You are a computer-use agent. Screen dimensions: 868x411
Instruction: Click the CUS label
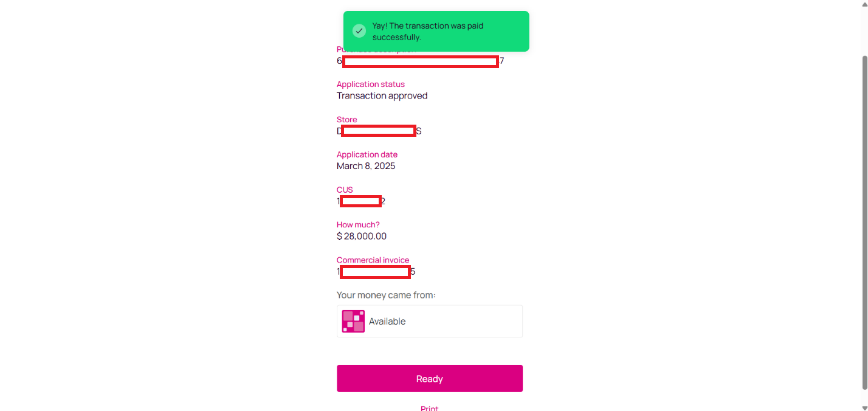click(x=345, y=190)
